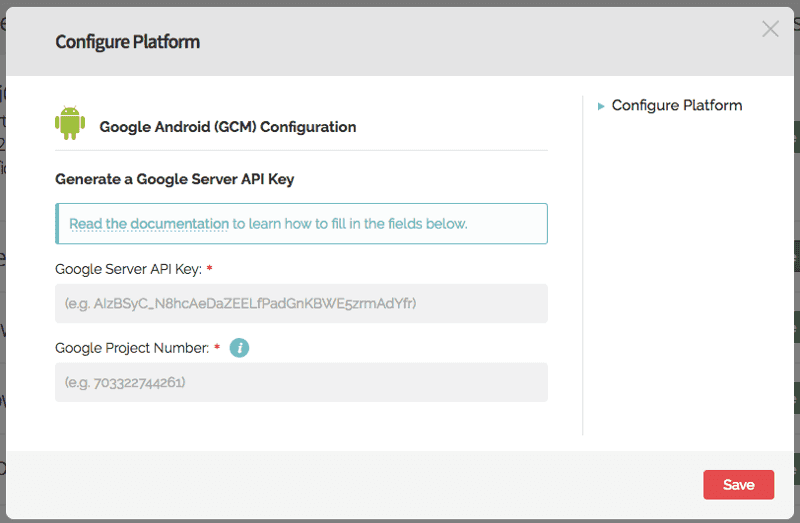Click the Google Project Number label

coord(132,348)
